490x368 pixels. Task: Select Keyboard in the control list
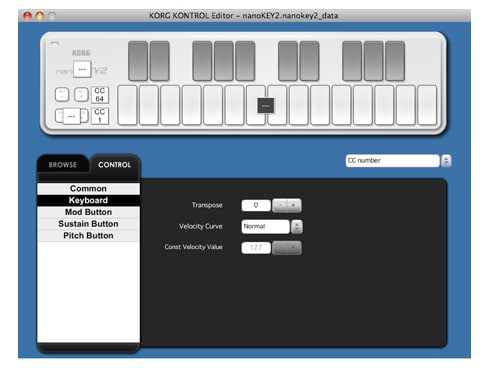tap(88, 200)
